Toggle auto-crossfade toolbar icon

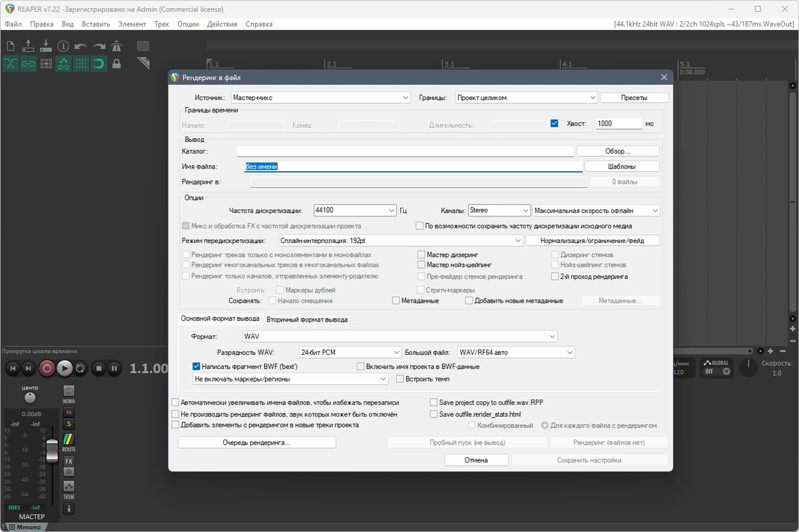click(x=11, y=63)
